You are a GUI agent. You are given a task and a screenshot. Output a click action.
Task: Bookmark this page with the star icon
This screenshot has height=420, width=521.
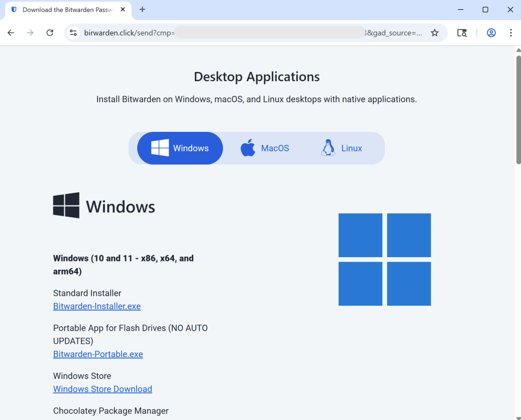click(x=434, y=33)
